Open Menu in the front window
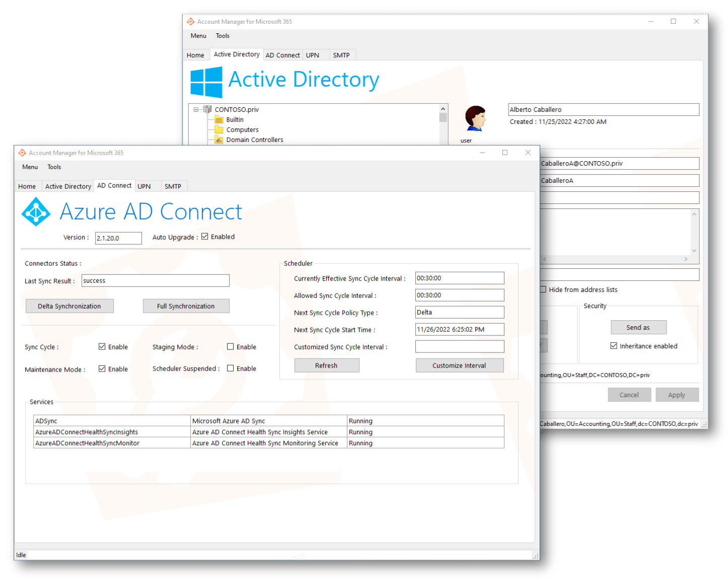Image resolution: width=728 pixels, height=580 pixels. pos(30,167)
